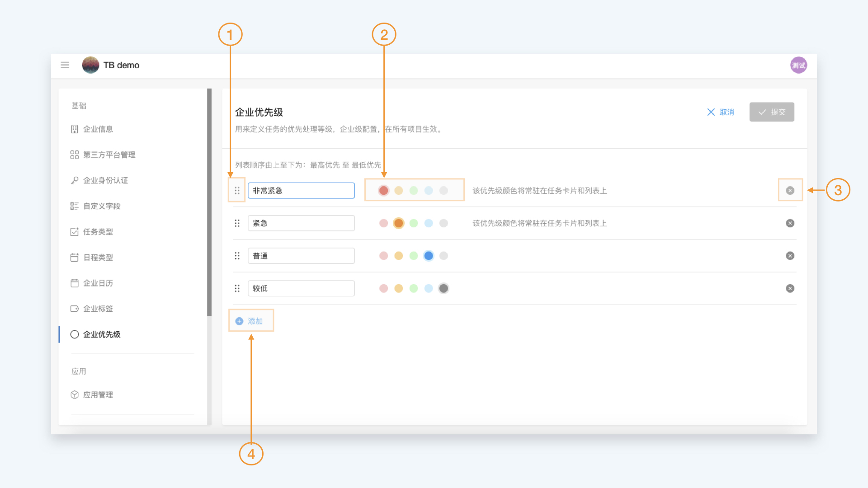
Task: Click the 自定义字段 list icon
Action: [x=75, y=206]
